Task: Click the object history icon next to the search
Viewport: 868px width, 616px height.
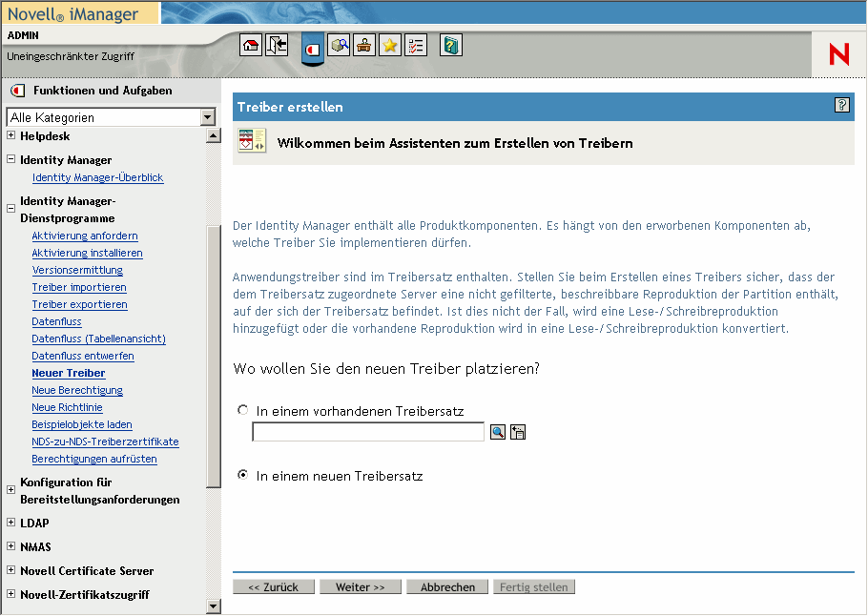Action: (x=517, y=431)
